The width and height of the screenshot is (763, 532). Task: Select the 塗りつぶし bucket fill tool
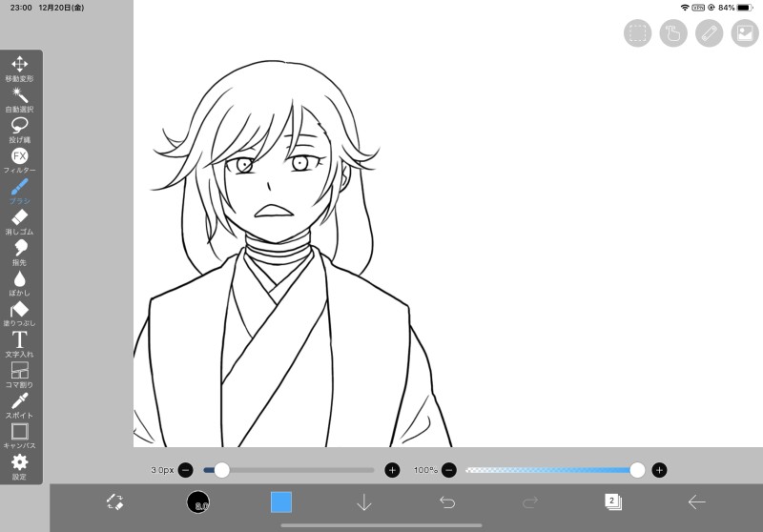coord(19,314)
